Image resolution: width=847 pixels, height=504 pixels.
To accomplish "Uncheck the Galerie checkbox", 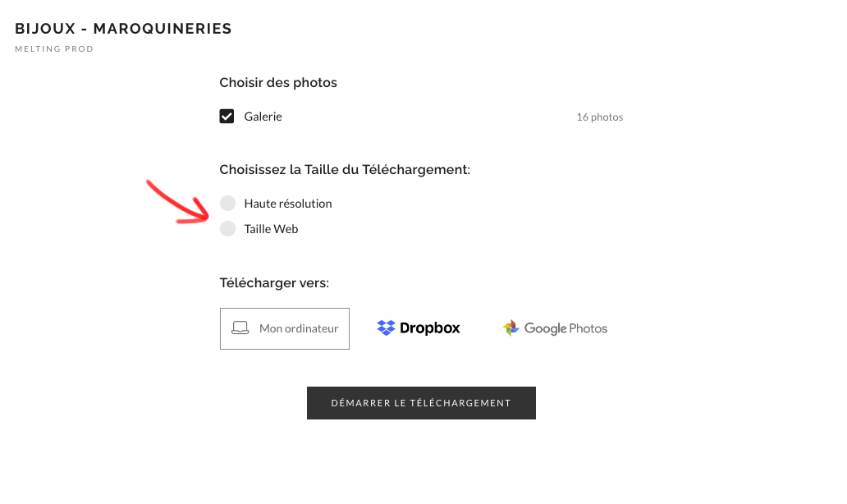I will coord(227,116).
